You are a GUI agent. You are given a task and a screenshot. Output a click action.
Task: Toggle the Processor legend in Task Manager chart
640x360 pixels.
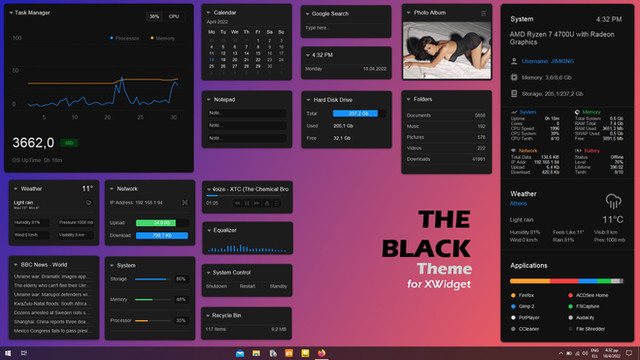click(x=124, y=38)
